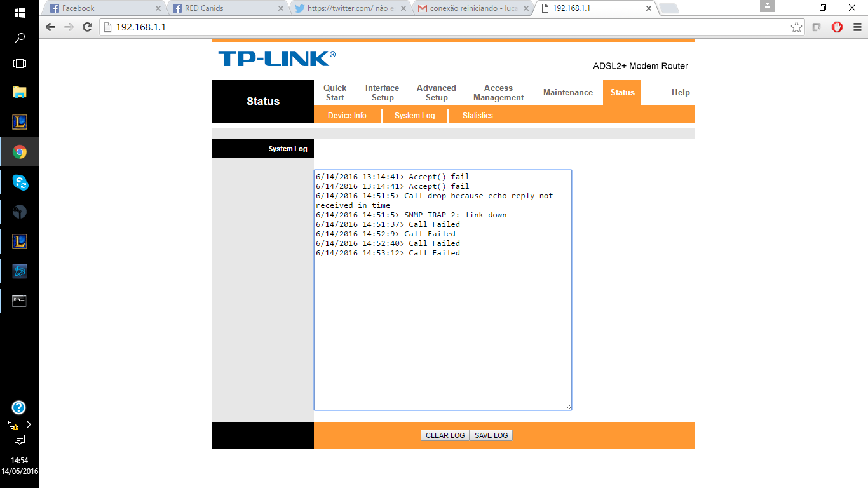Bookmark this page with star icon
Screen dimensions: 868x488
pos(796,27)
